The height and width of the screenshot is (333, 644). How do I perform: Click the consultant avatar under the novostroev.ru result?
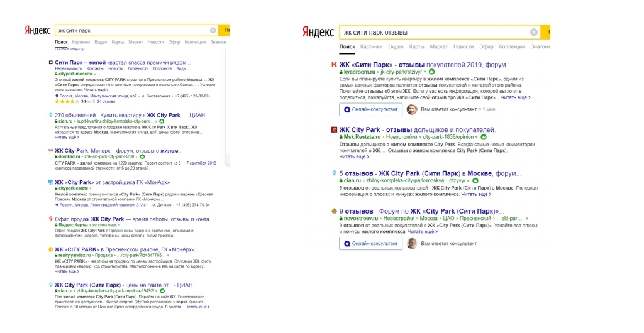411,243
